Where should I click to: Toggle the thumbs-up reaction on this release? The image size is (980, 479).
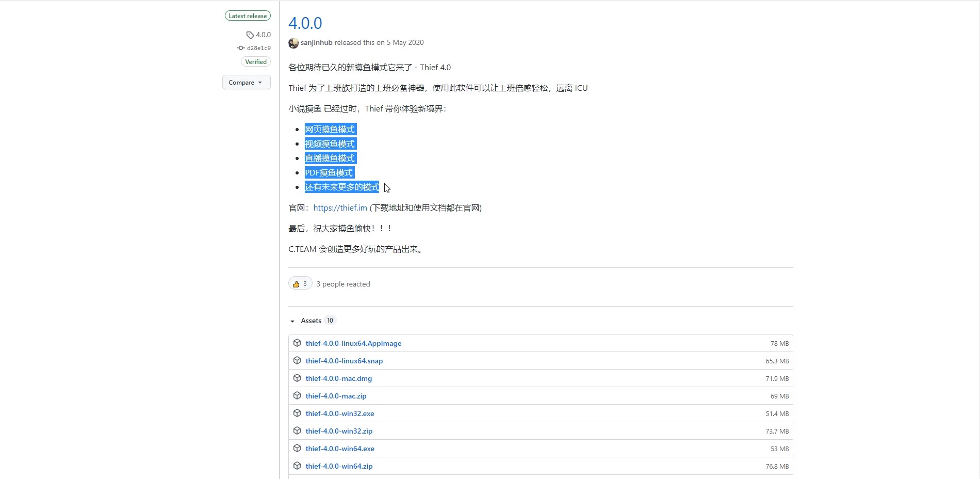(300, 284)
